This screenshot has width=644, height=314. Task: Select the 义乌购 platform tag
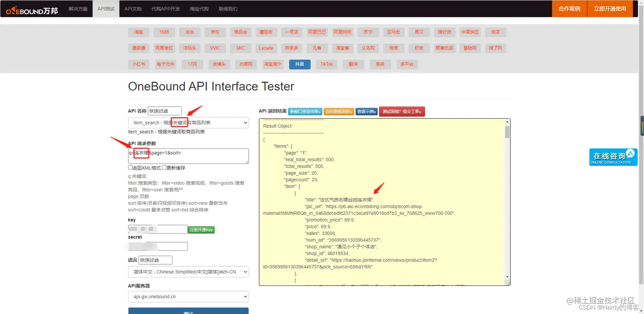coord(368,48)
